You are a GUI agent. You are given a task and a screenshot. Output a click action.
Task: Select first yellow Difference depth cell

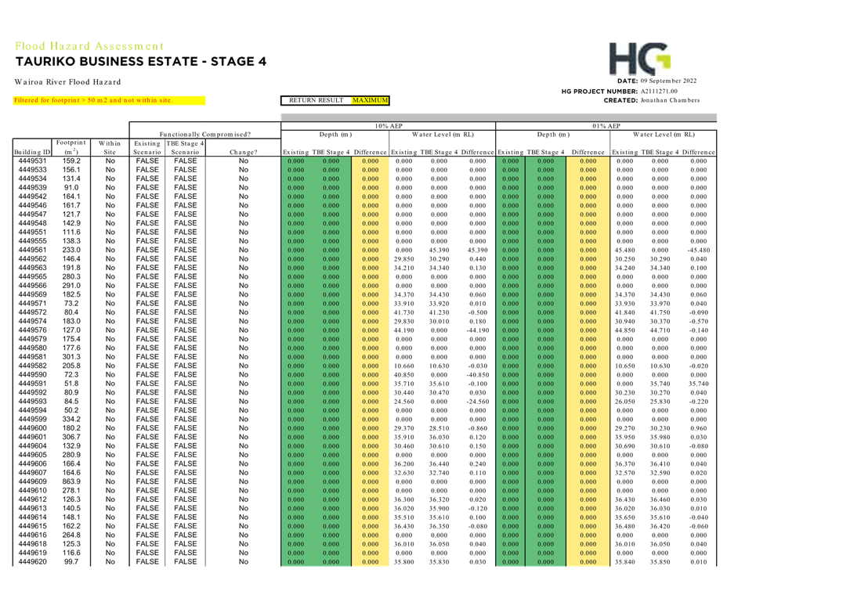coord(370,160)
